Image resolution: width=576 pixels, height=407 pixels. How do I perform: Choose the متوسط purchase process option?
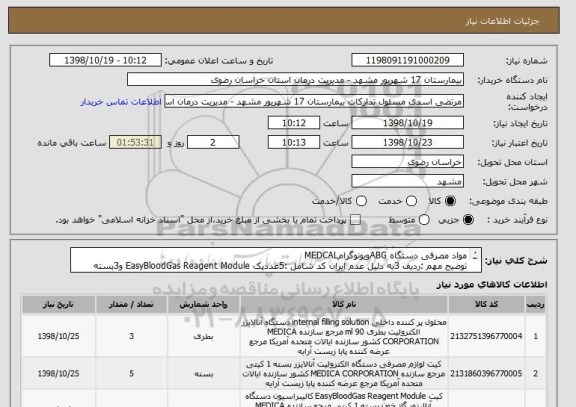pos(424,220)
